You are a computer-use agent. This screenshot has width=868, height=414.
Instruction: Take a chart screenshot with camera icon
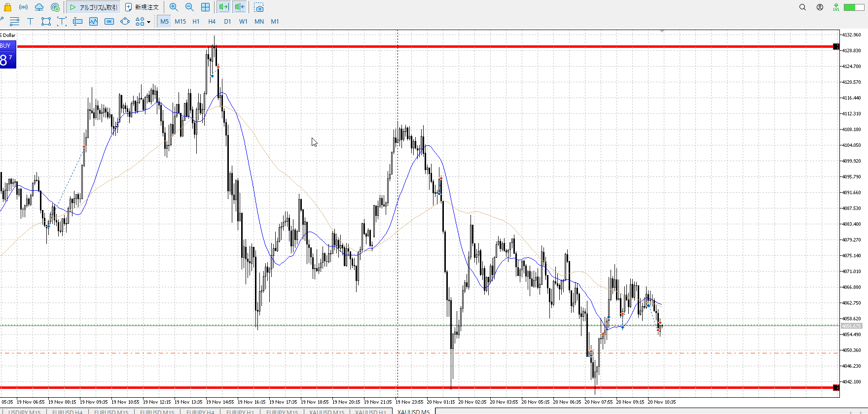[x=259, y=8]
